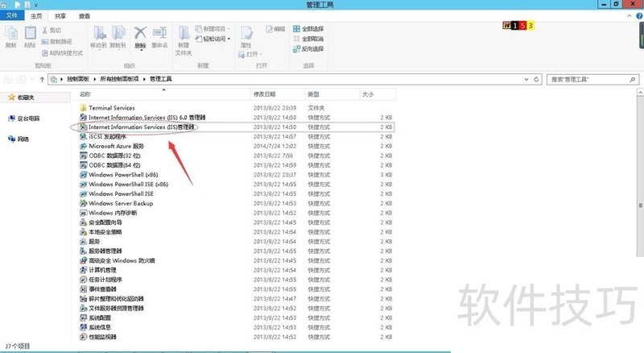The width and height of the screenshot is (644, 353).
Task: Click the 复制 (Copy) ribbon icon
Action: (x=11, y=34)
